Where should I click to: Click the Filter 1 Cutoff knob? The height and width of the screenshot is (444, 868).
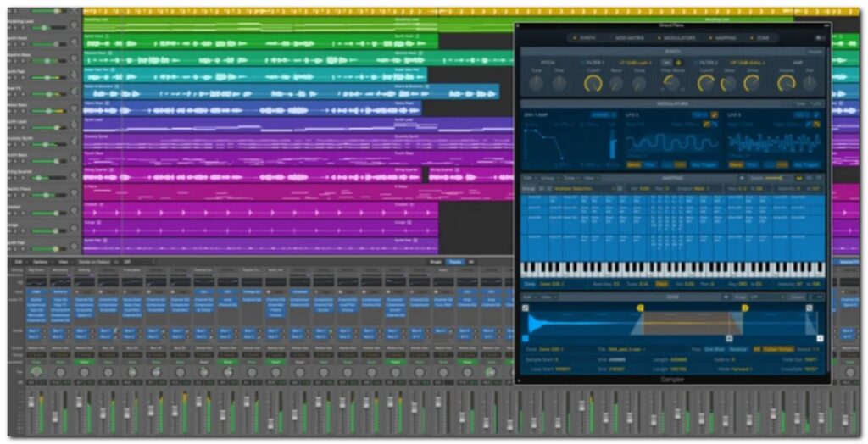[593, 83]
